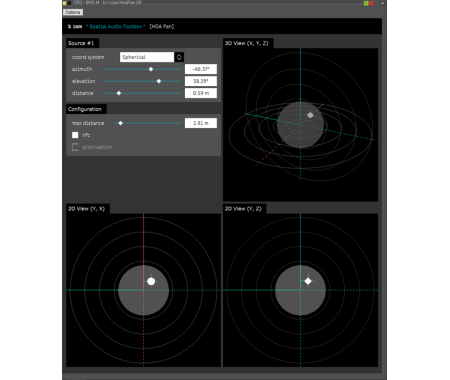Click the red button in the title bar

click(x=371, y=3)
